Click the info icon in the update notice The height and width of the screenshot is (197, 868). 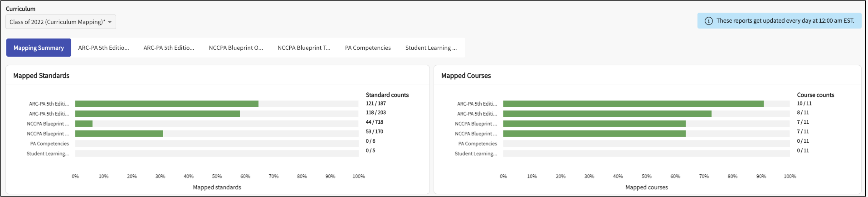709,21
